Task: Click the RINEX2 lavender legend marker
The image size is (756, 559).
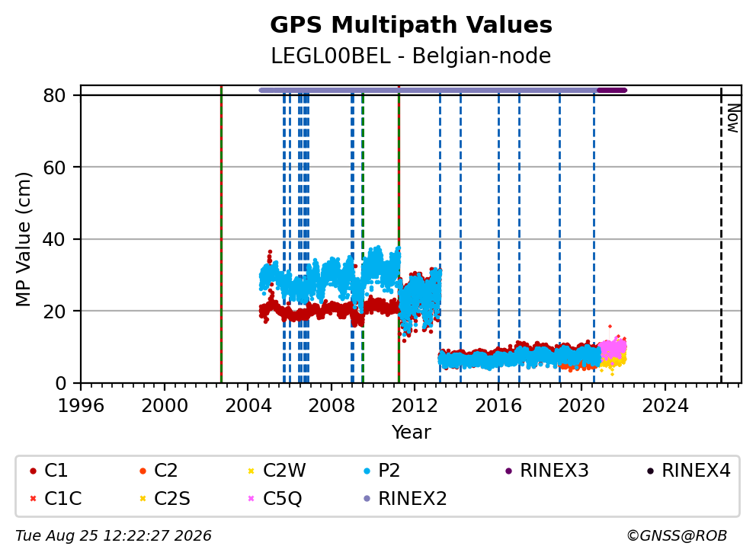Action: coord(367,498)
